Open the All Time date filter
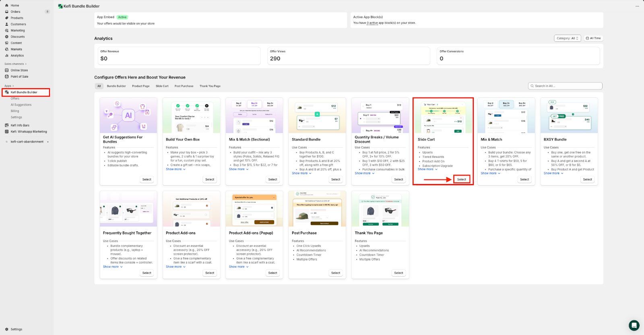 pyautogui.click(x=593, y=38)
